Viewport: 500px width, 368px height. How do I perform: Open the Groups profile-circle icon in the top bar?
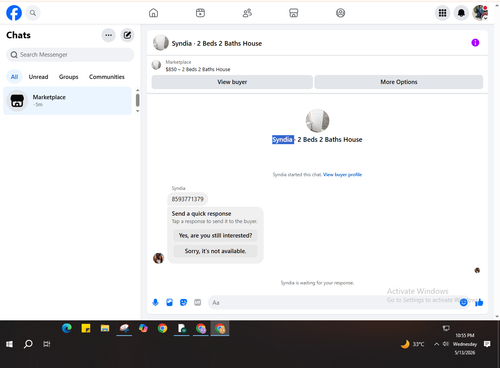pyautogui.click(x=340, y=13)
